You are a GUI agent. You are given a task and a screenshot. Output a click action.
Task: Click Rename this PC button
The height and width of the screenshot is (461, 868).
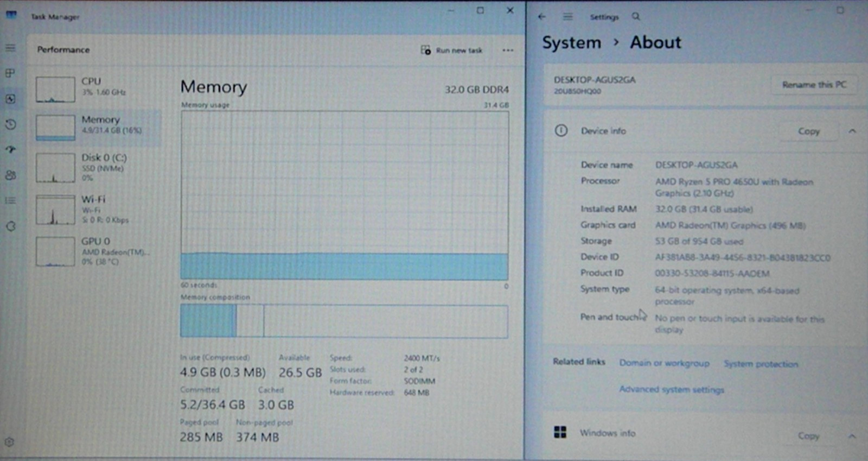pyautogui.click(x=814, y=85)
